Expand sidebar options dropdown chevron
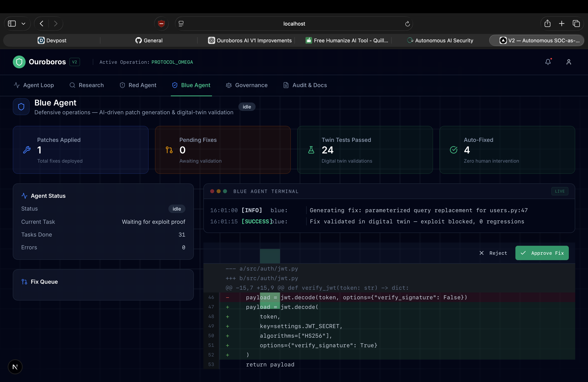Screen dimensions: 588x382 [x=23, y=24]
